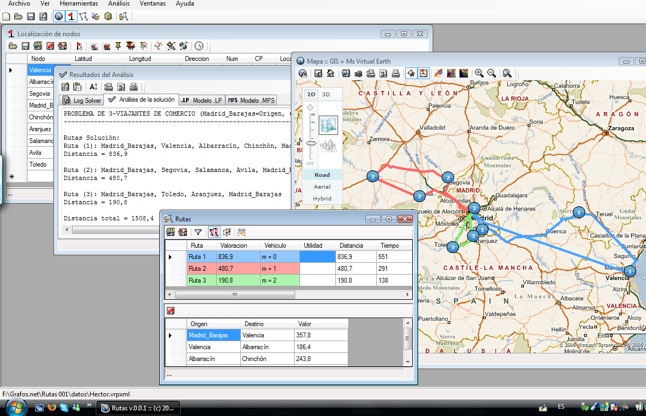Click the Latitud column header in nodes table
This screenshot has width=646, height=416.
click(96, 59)
